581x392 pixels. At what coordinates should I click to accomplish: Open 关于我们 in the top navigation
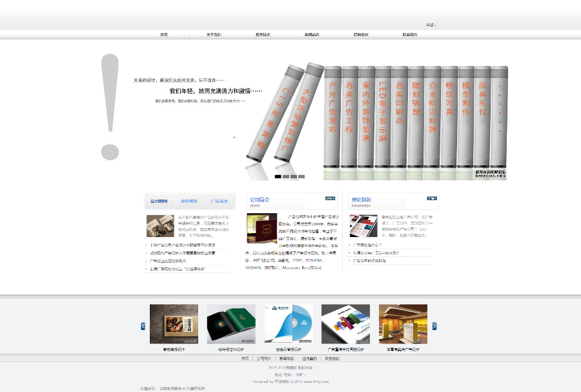pyautogui.click(x=214, y=34)
